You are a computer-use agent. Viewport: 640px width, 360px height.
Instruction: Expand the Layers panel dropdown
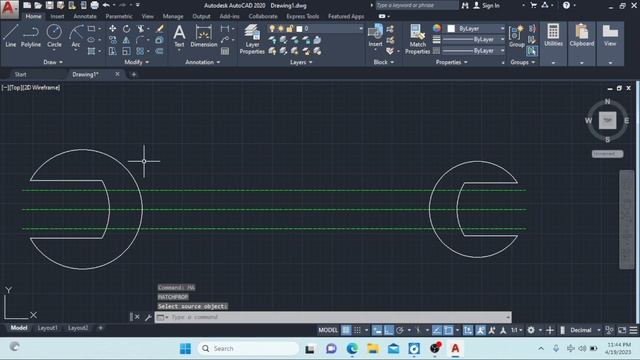pos(301,62)
